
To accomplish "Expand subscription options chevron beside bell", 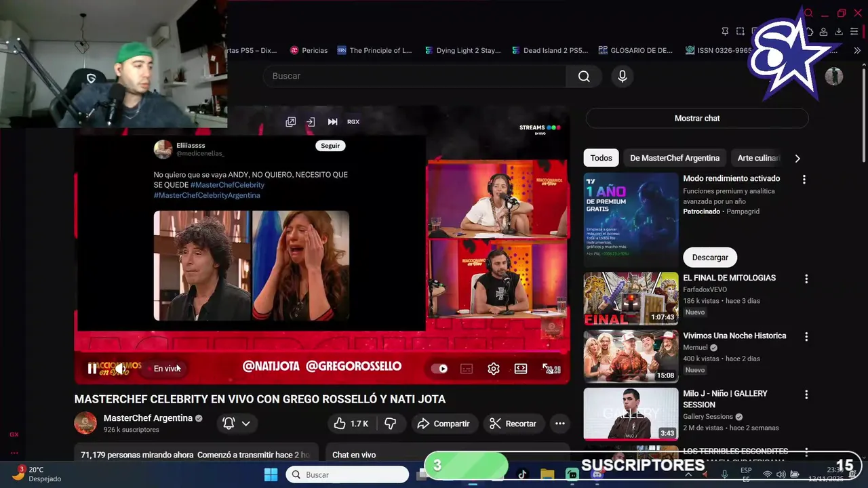I will pyautogui.click(x=246, y=424).
